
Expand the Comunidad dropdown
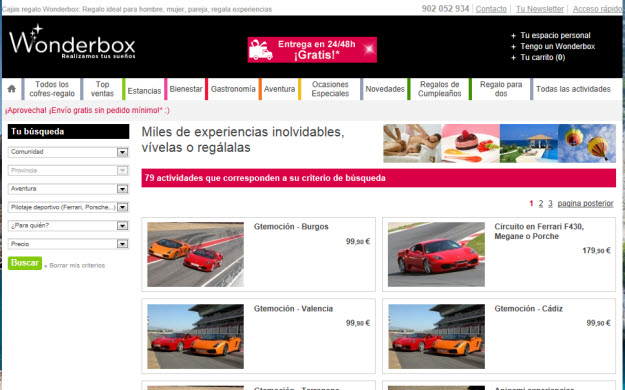[68, 152]
